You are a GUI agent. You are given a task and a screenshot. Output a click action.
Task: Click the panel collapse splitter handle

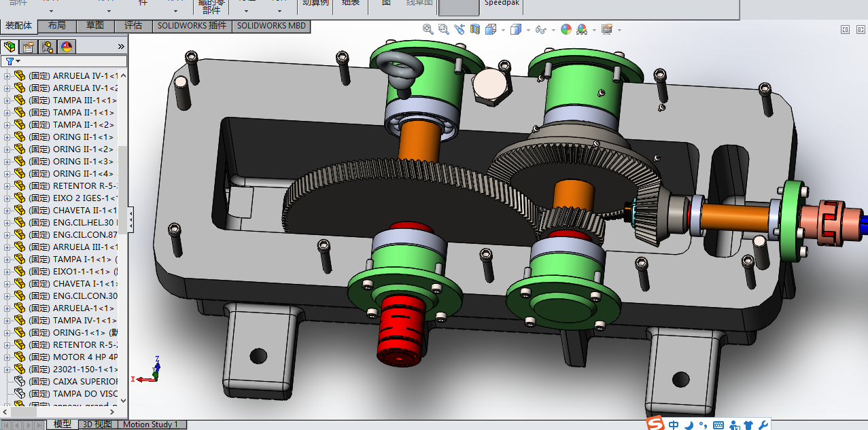[131, 219]
